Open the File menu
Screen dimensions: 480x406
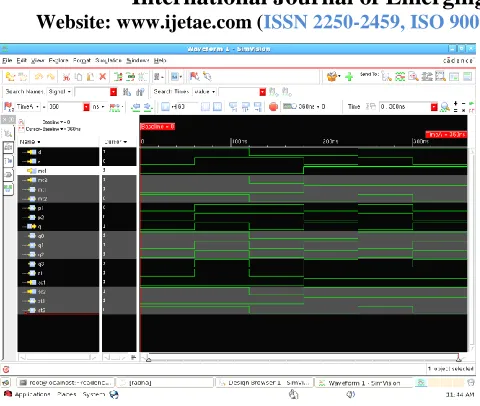(7, 60)
